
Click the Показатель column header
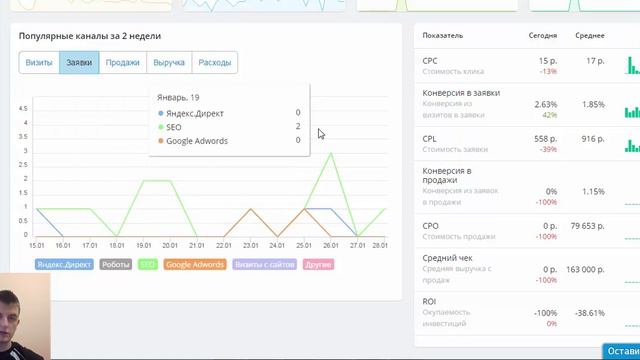[443, 36]
